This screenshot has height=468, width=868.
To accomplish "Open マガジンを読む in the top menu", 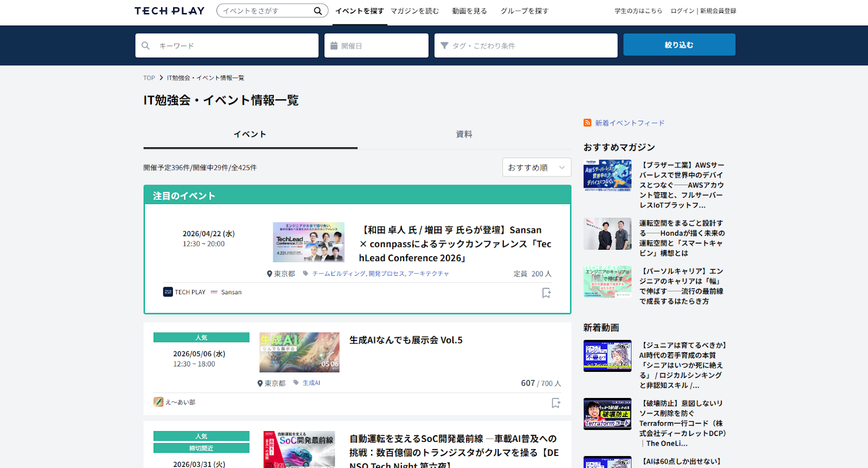I will tap(414, 11).
